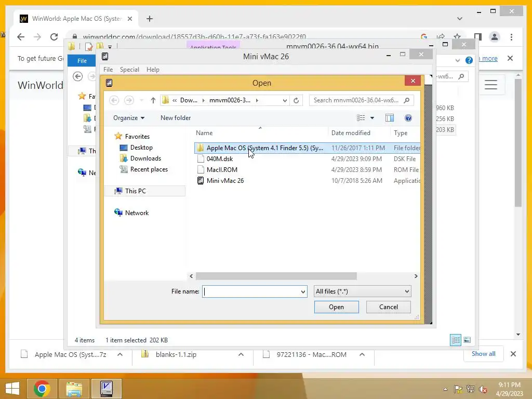The height and width of the screenshot is (399, 532).
Task: Select the Mini vMac 26 application file
Action: (225, 180)
